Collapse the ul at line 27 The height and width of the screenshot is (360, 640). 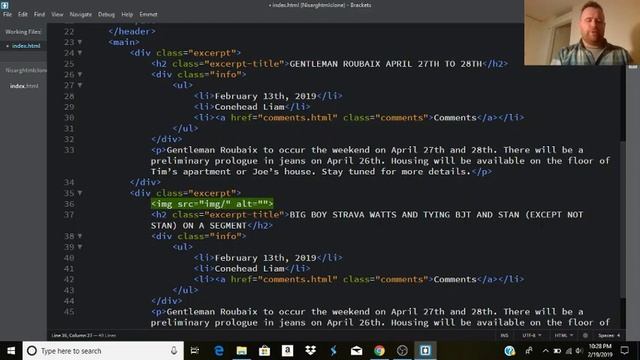point(80,85)
